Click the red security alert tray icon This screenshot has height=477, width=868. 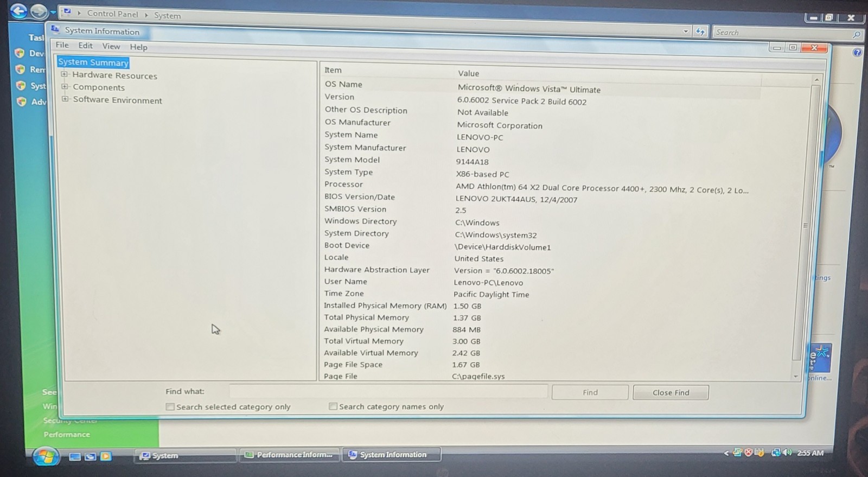(748, 453)
